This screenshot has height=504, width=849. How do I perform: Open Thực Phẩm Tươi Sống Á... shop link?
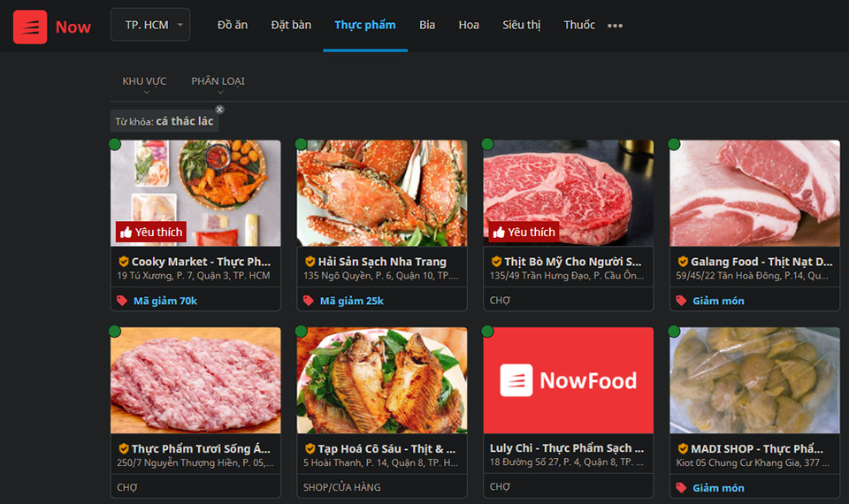click(201, 449)
